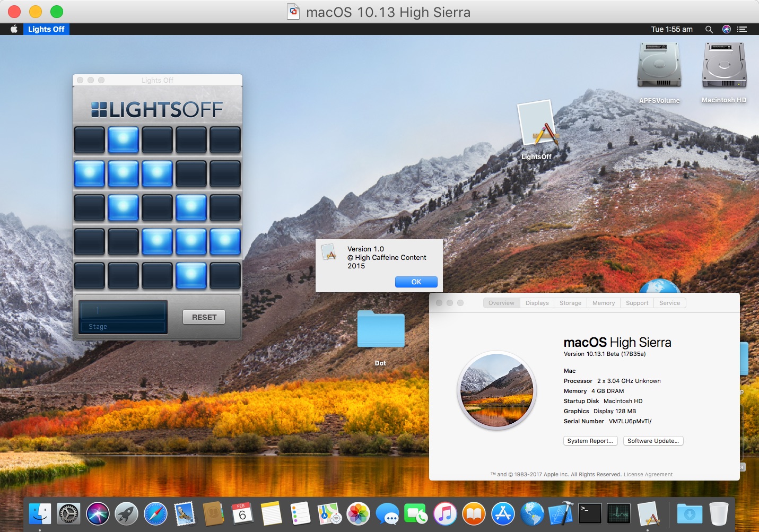The height and width of the screenshot is (532, 759).
Task: Open the Lights Off application menu
Action: (46, 29)
